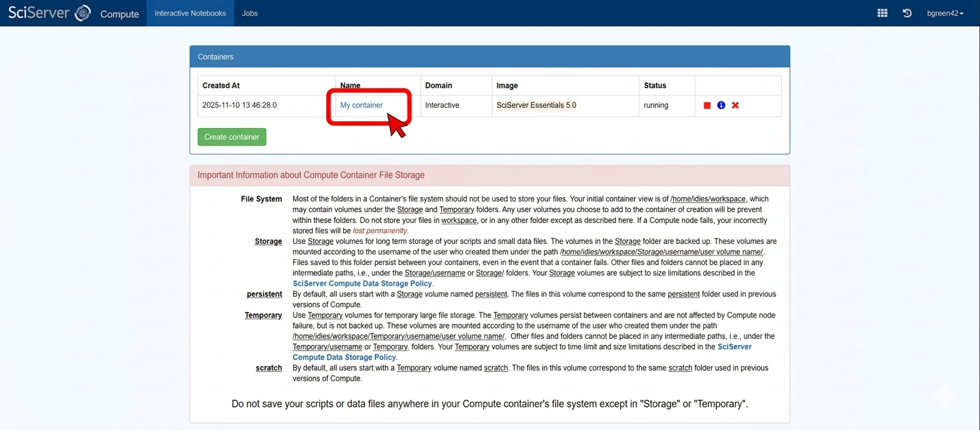Open the My container link
Image resolution: width=980 pixels, height=430 pixels.
(x=361, y=106)
